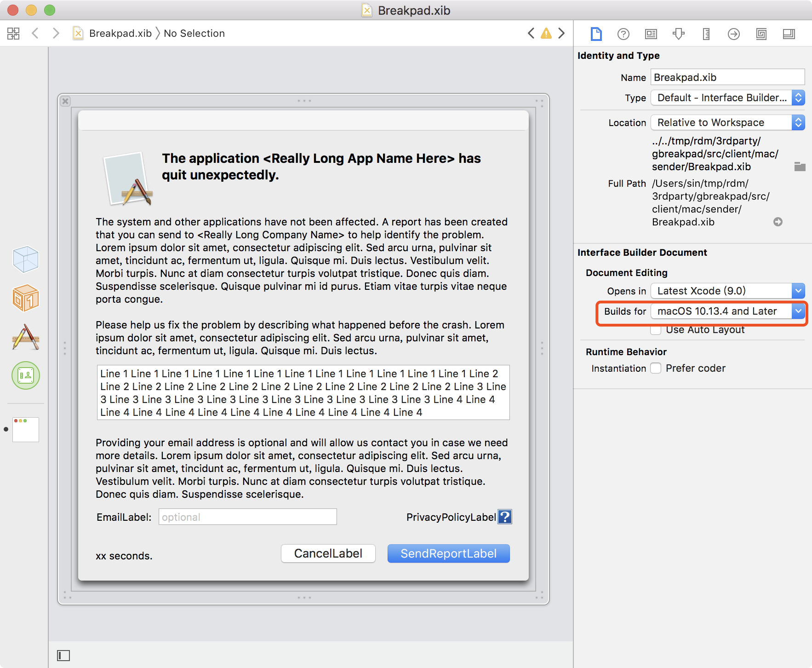
Task: Click the Breakpad.xib title document icon
Action: tap(366, 10)
